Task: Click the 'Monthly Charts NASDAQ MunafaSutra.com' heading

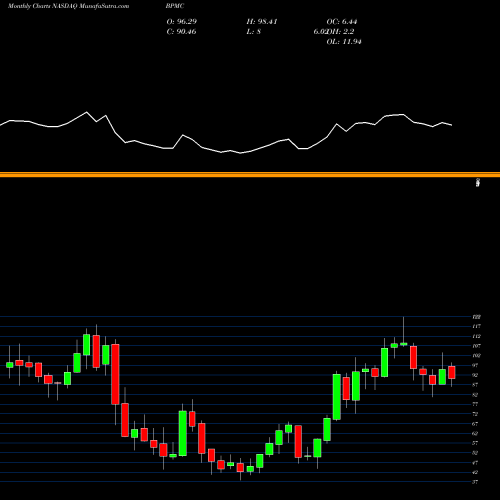Action: (68, 6)
